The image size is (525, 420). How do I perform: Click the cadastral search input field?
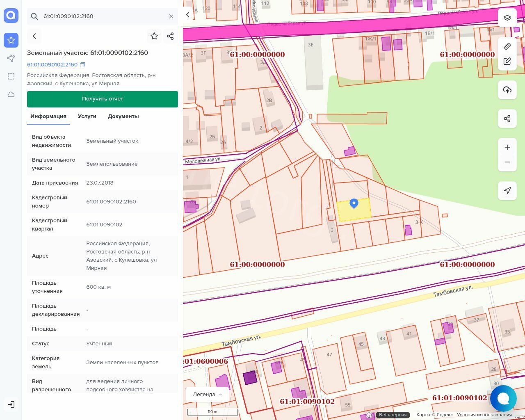tap(103, 16)
